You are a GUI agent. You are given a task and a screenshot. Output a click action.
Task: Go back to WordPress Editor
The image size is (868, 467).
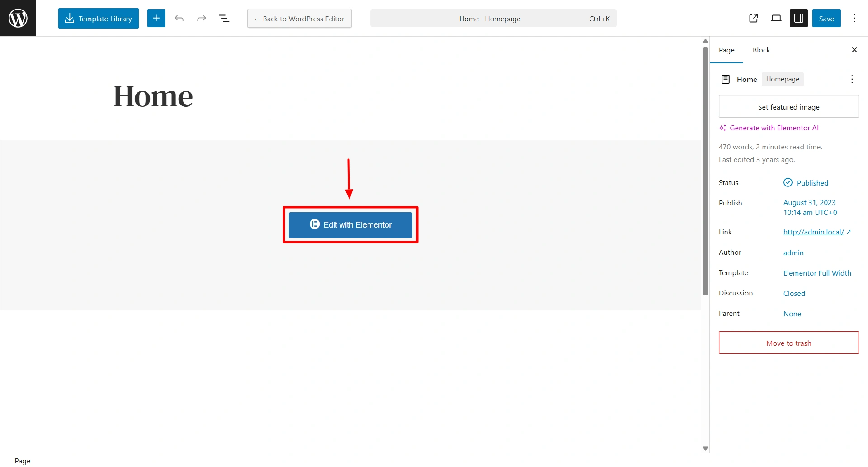coord(299,19)
